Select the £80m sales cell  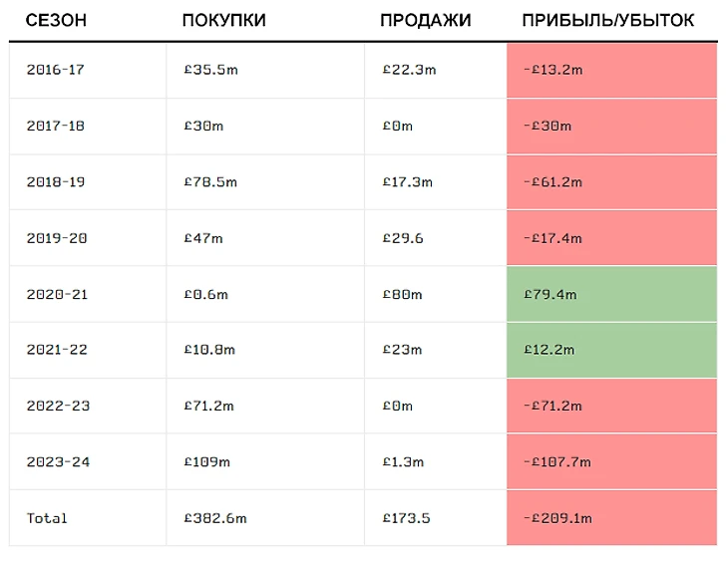coord(402,294)
